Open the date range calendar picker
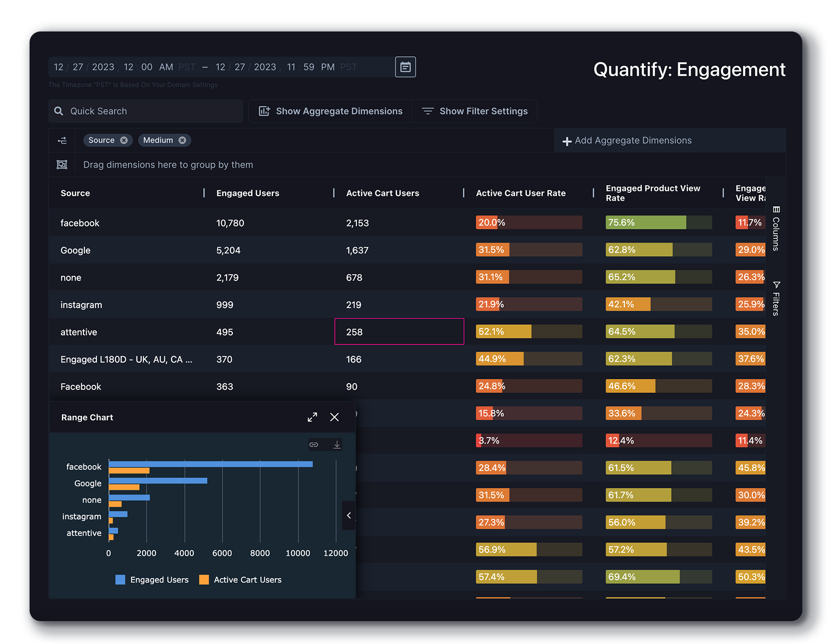The image size is (830, 644). pyautogui.click(x=405, y=67)
